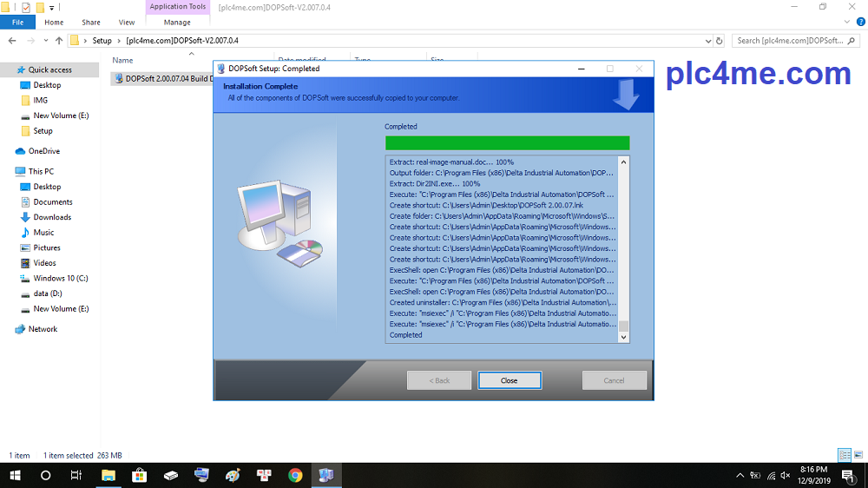Open Windows 10 (C:) drive
The width and height of the screenshot is (868, 488).
(x=61, y=278)
